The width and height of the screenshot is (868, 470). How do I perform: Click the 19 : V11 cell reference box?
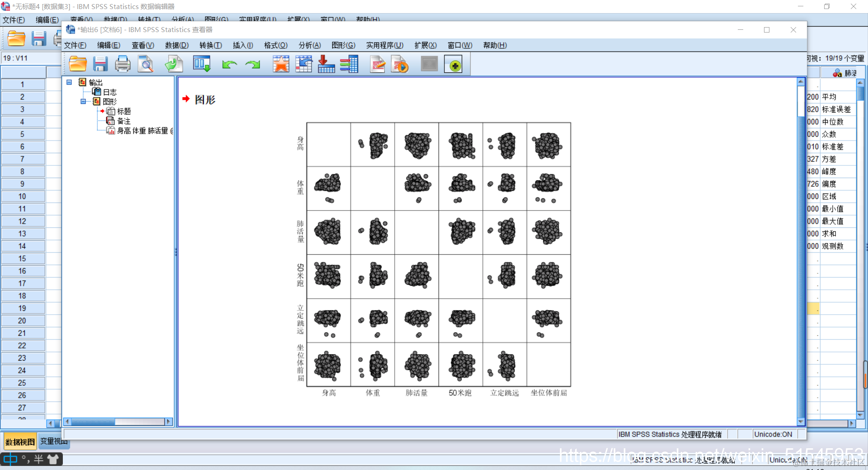tap(31, 58)
